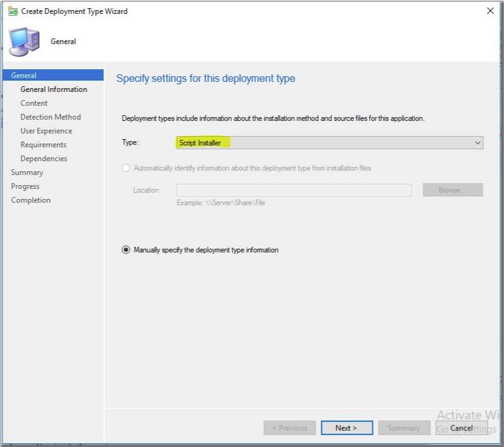Image resolution: width=504 pixels, height=447 pixels.
Task: Open the User Experience step
Action: coord(46,131)
